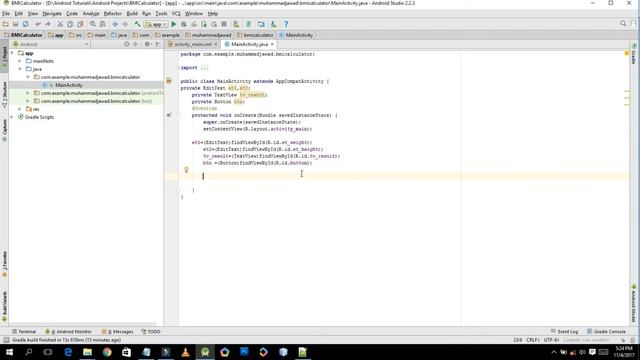Run the app with green play icon

tap(173, 24)
